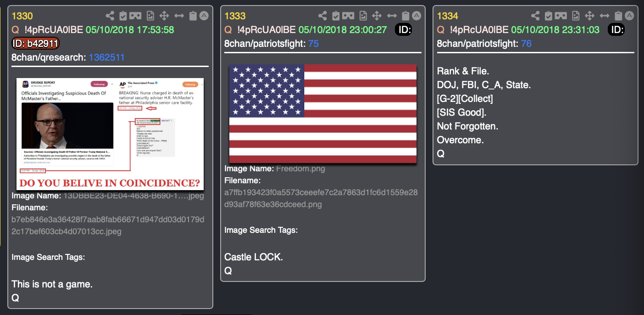Click the horizontal expand arrows on post 1330
Image resolution: width=644 pixels, height=315 pixels.
point(179,16)
